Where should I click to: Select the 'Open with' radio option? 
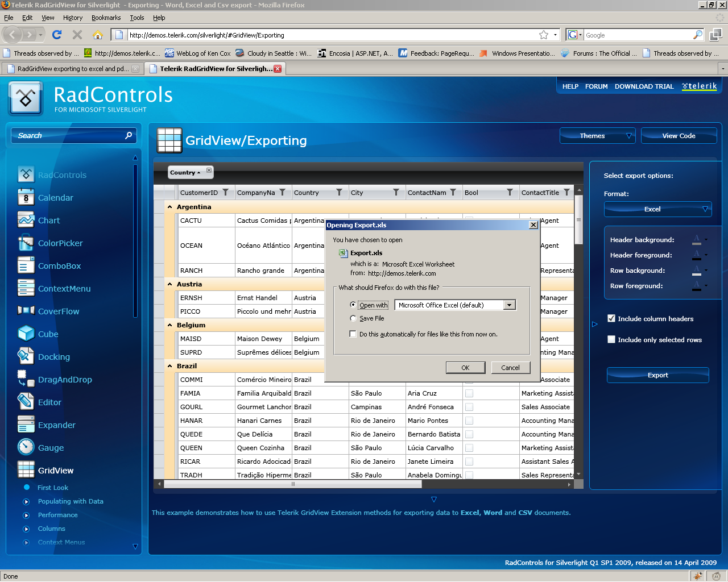(353, 305)
